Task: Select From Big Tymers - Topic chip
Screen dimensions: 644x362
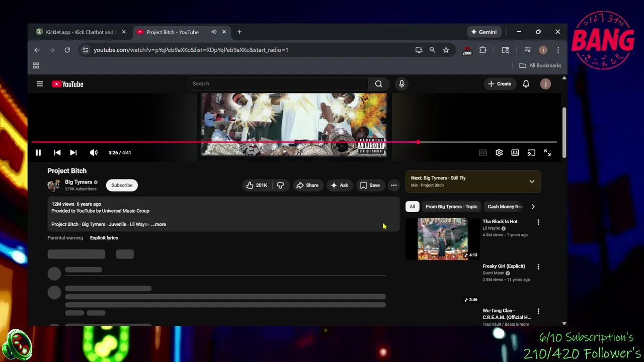Action: point(451,207)
